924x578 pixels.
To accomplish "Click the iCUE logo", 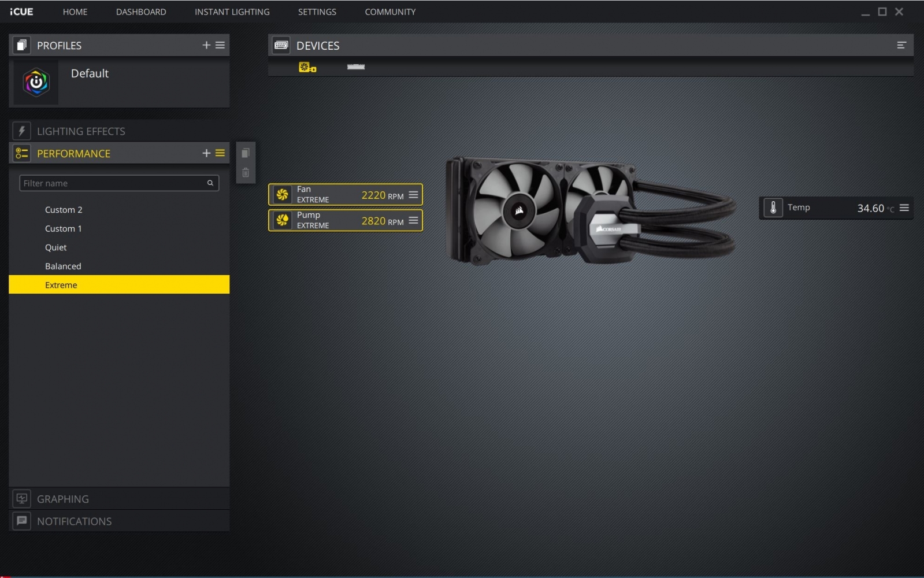I will pos(21,12).
